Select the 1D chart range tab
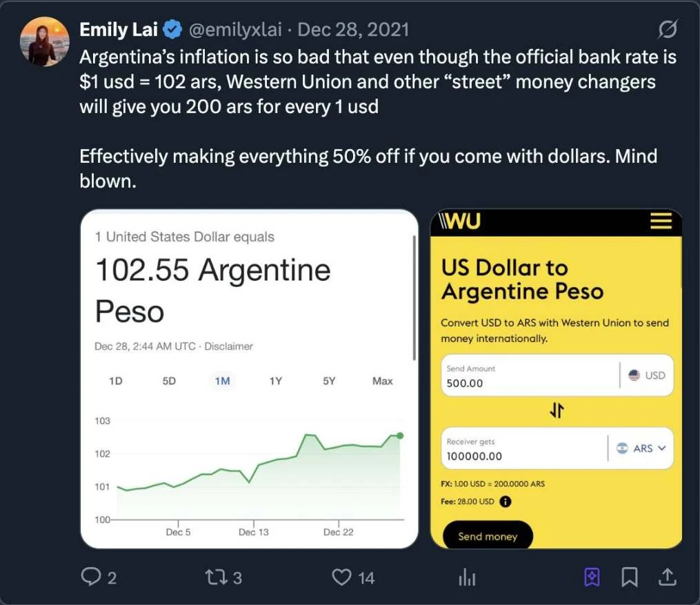 point(116,381)
